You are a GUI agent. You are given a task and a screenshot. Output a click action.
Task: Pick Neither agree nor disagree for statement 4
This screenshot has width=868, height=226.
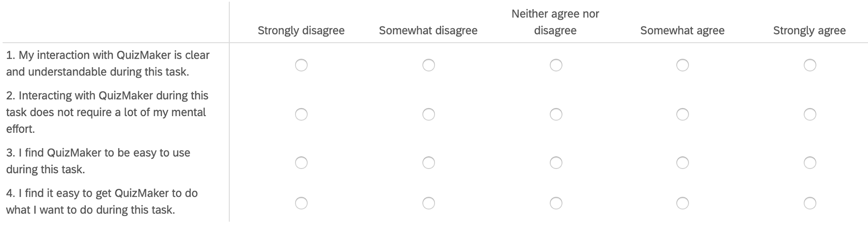click(556, 203)
